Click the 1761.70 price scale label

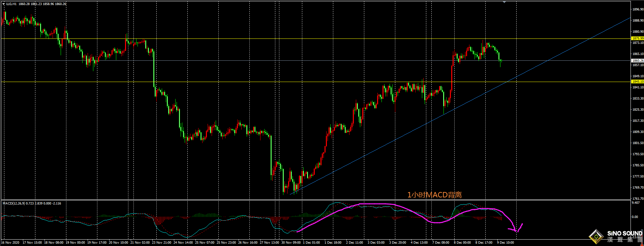(638, 198)
